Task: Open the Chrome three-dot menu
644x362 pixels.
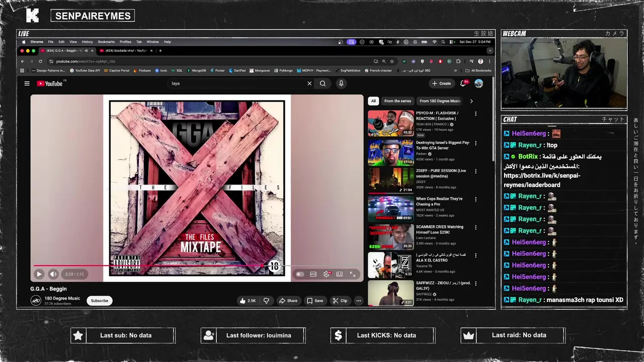Action: 490,61
